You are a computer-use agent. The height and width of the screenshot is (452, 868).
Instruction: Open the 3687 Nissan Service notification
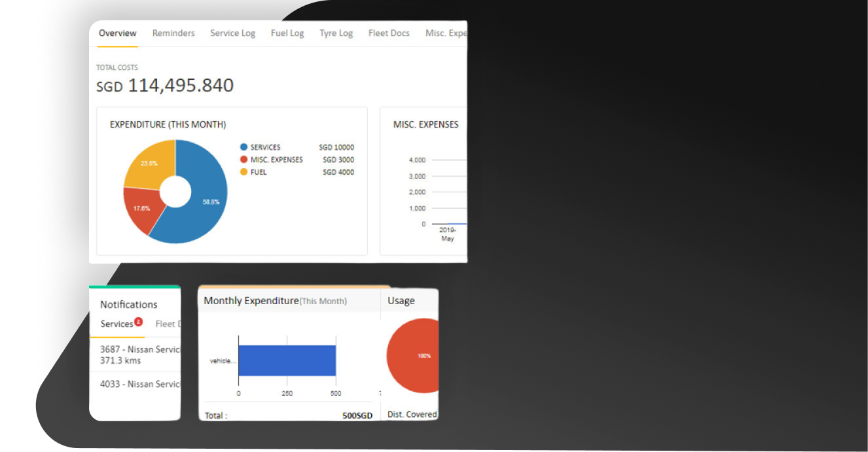(x=139, y=355)
